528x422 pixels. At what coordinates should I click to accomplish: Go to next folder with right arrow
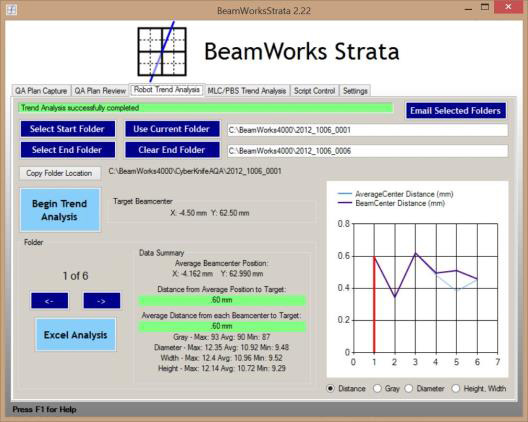click(102, 301)
